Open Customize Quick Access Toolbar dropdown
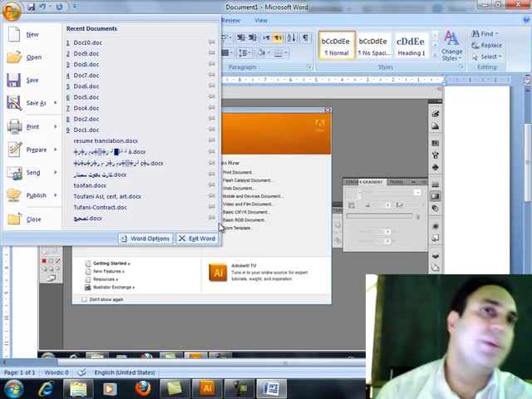 75,7
